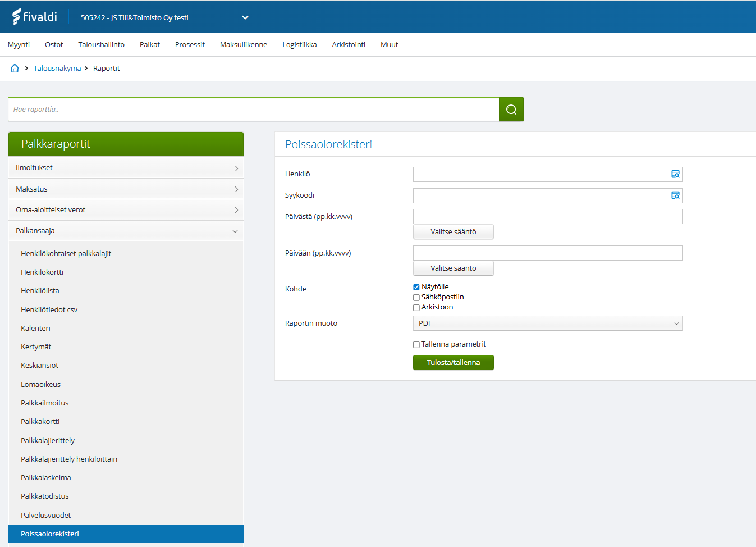Expand the Maksatus section
756x547 pixels.
pyautogui.click(x=126, y=189)
